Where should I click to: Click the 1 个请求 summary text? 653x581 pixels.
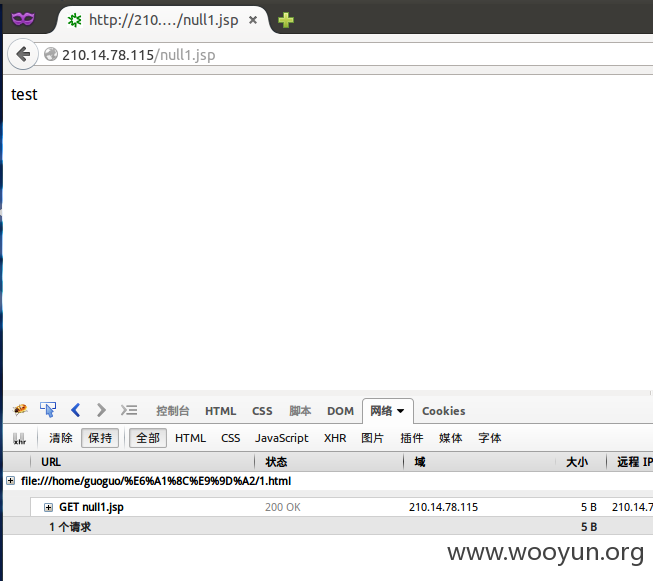click(x=70, y=527)
